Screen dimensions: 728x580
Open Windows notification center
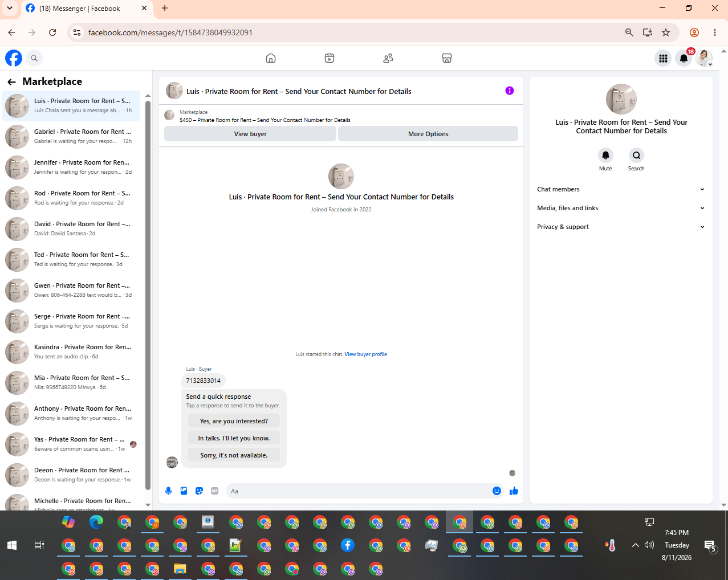tap(710, 546)
